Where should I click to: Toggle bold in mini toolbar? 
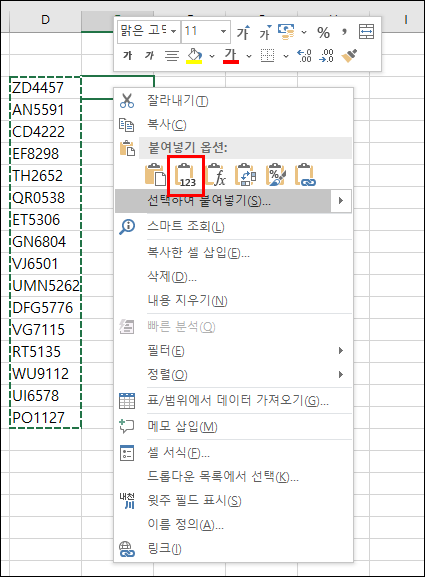128,56
